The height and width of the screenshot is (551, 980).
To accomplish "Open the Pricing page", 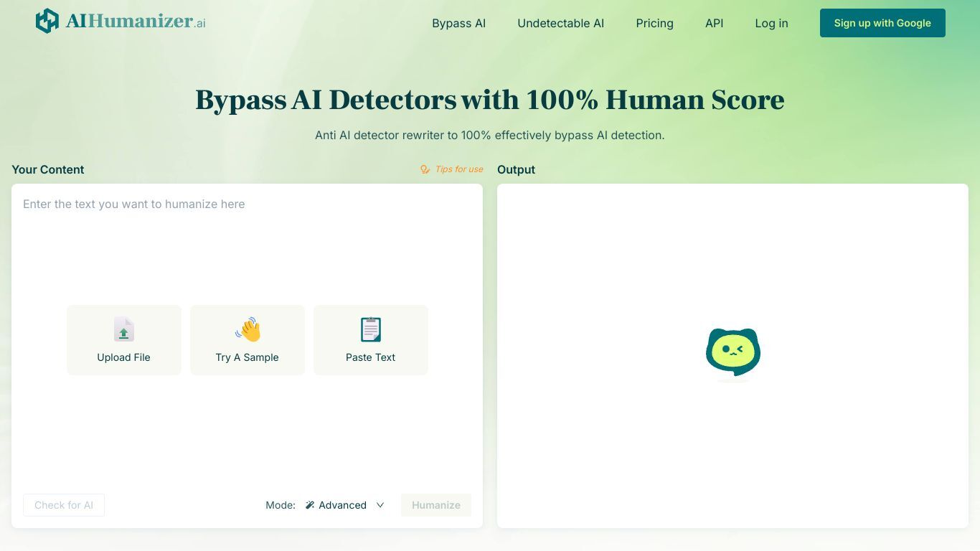I will pos(655,23).
